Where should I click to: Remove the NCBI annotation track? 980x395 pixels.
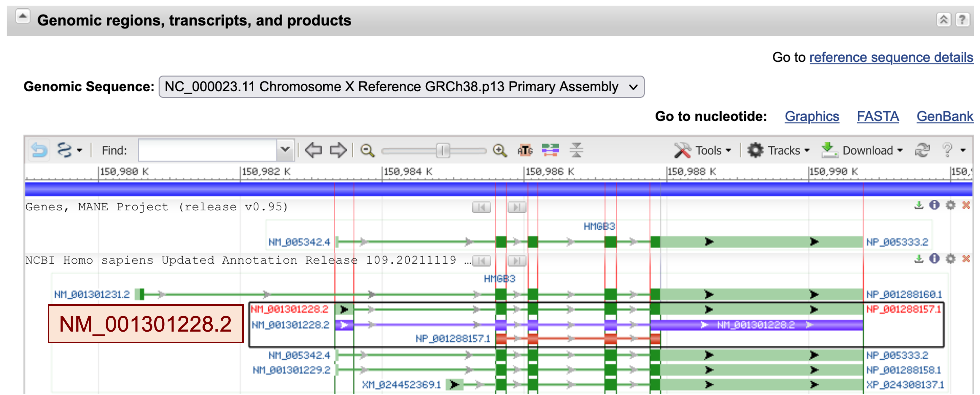click(966, 259)
